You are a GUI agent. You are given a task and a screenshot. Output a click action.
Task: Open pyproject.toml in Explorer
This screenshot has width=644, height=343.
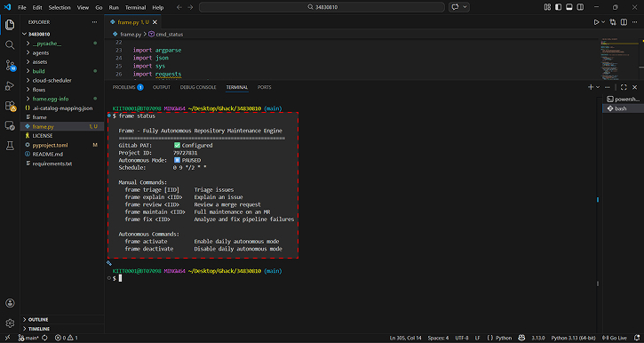62,145
